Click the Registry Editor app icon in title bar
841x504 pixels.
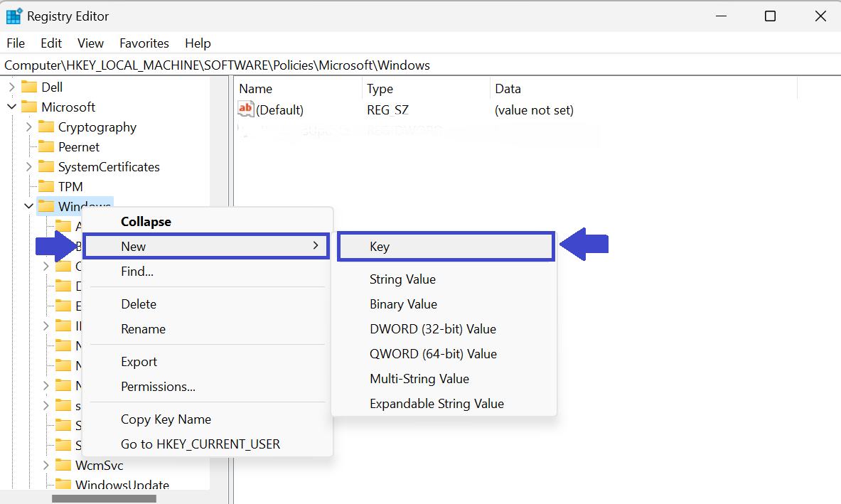tap(14, 16)
